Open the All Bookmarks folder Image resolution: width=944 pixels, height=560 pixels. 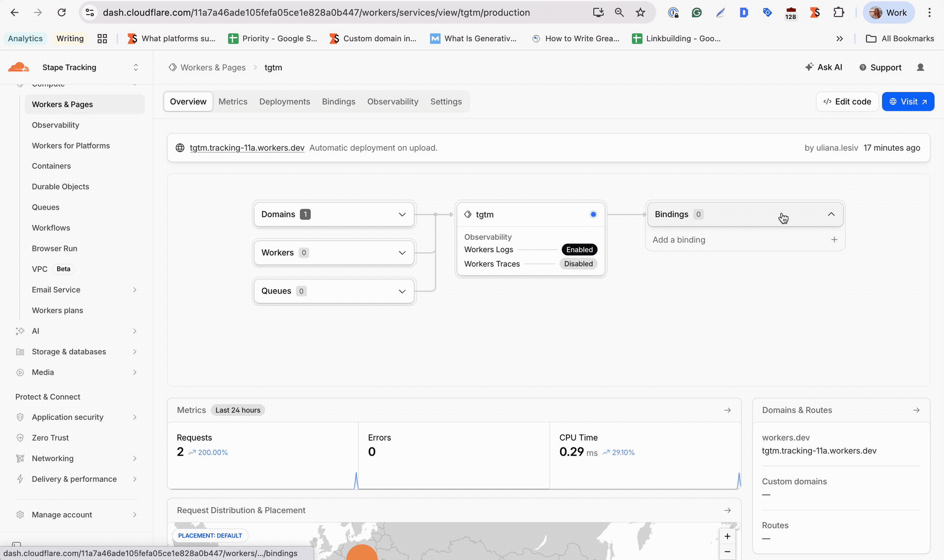(x=899, y=38)
